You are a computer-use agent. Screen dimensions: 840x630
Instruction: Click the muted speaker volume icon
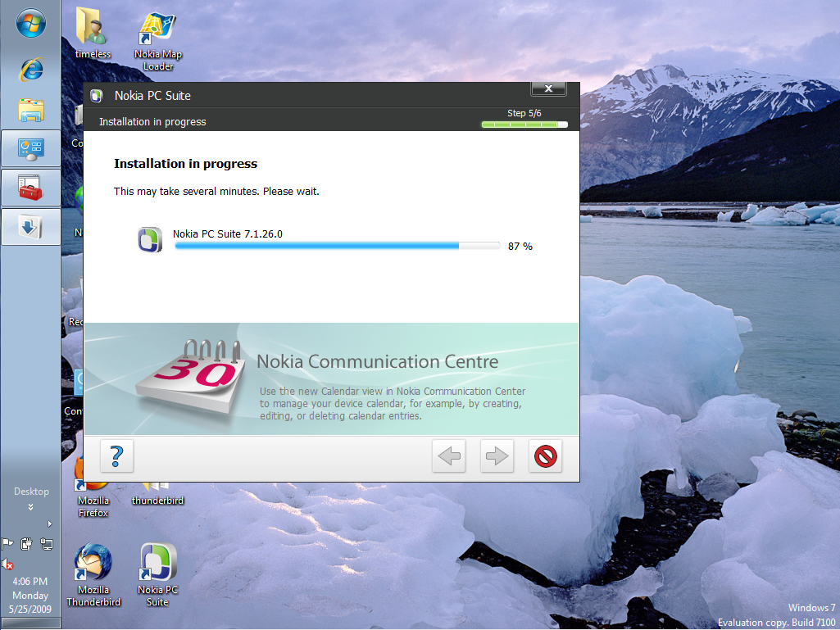(x=7, y=564)
